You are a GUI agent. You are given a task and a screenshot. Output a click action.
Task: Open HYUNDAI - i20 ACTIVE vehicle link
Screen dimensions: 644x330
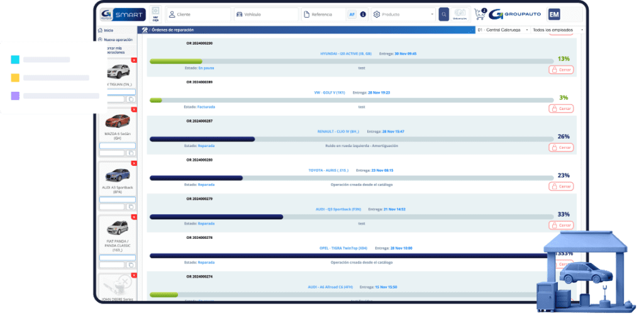tap(346, 54)
